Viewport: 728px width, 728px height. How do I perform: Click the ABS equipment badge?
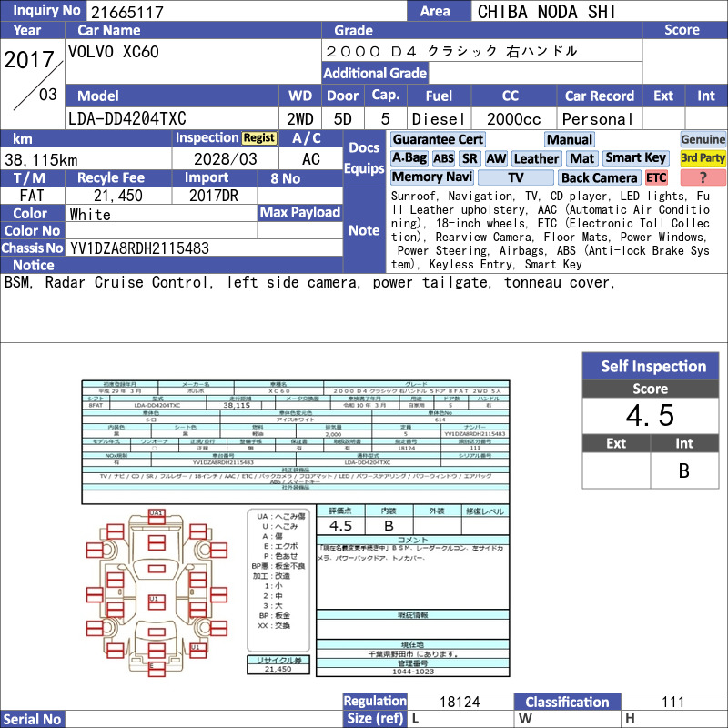[x=443, y=158]
